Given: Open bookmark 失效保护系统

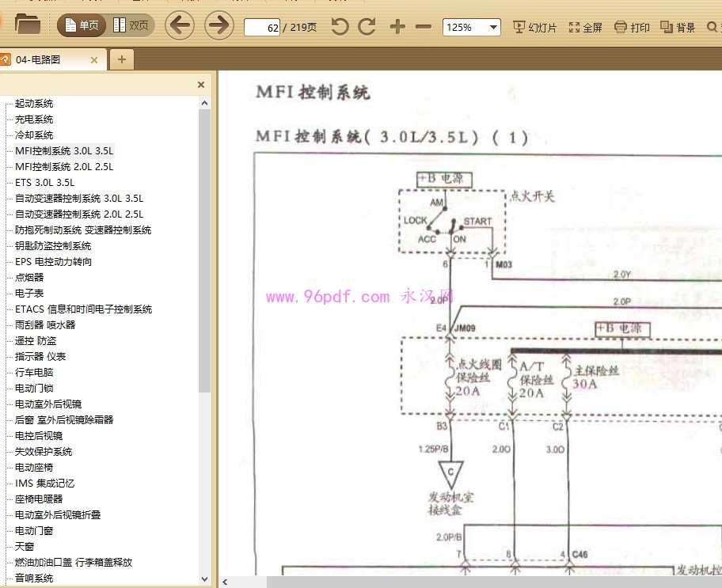Looking at the screenshot, I should coord(44,451).
